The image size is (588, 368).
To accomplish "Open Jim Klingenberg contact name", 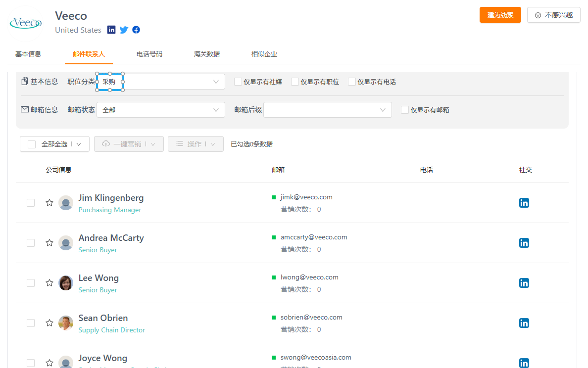I will (111, 197).
